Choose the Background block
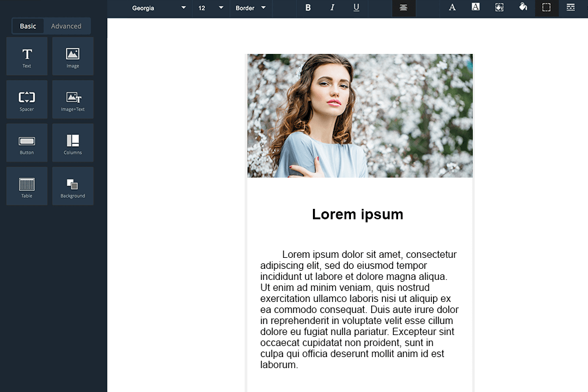Viewport: 588px width, 392px height. pyautogui.click(x=73, y=186)
